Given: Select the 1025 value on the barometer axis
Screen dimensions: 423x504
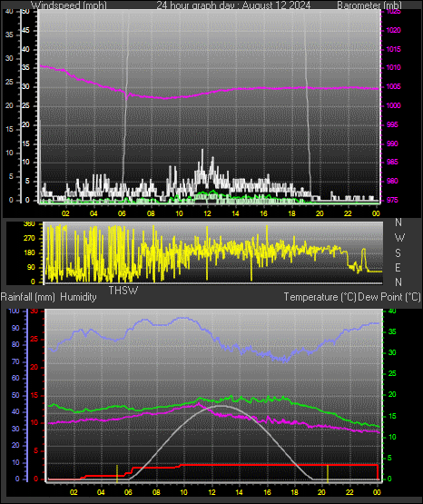Looking at the screenshot, I should (x=393, y=12).
